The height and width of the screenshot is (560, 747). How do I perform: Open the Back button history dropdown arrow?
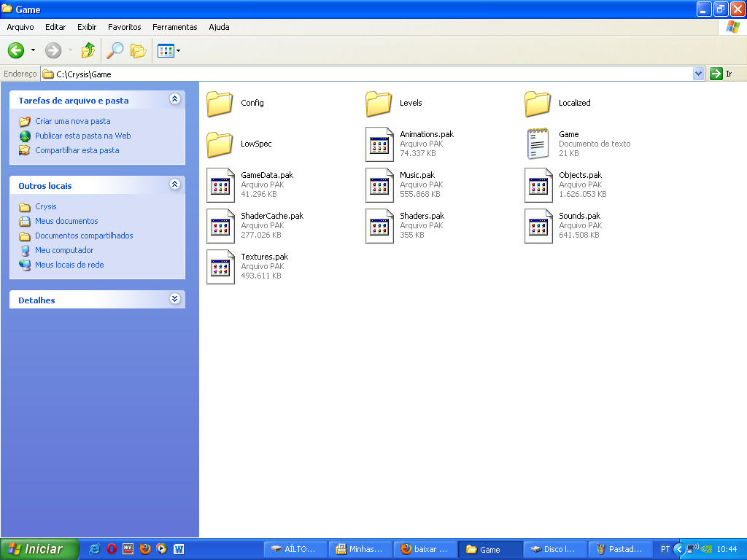[x=33, y=50]
